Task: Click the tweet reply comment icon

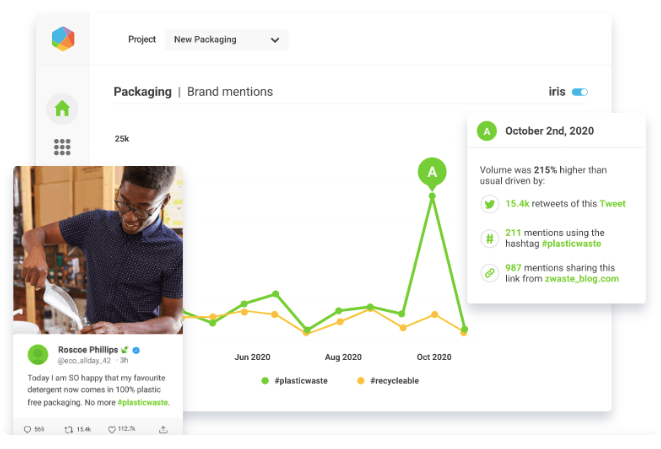Action: coord(27,429)
